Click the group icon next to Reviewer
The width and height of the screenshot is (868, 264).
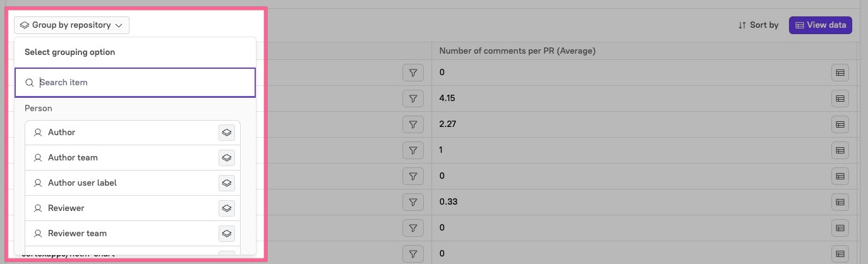tap(226, 208)
